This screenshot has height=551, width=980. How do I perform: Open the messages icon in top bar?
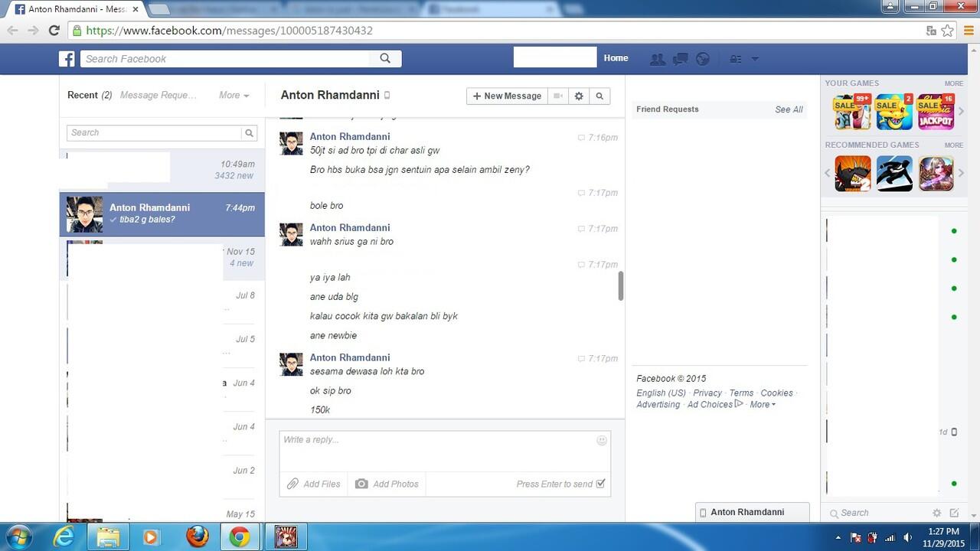pos(680,59)
